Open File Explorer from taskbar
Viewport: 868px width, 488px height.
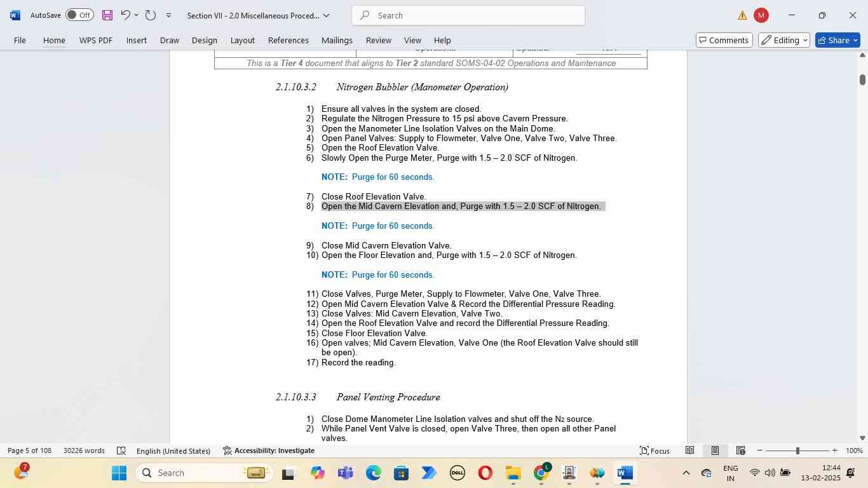coord(513,473)
